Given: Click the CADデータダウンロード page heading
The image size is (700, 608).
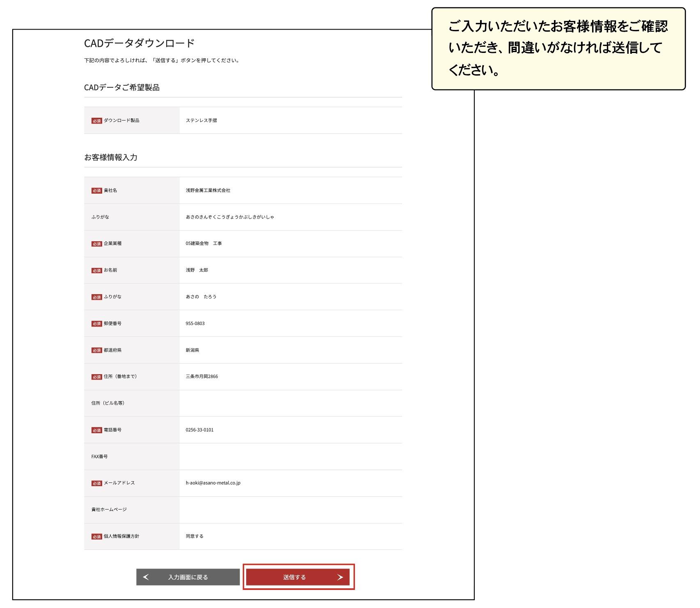Looking at the screenshot, I should (x=139, y=43).
